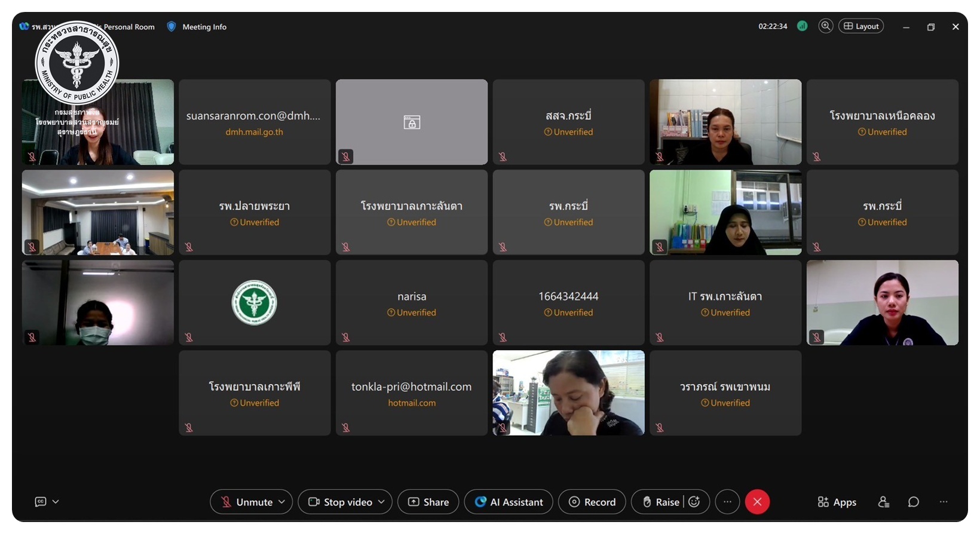980x534 pixels.
Task: Open the Layout menu
Action: coord(860,26)
